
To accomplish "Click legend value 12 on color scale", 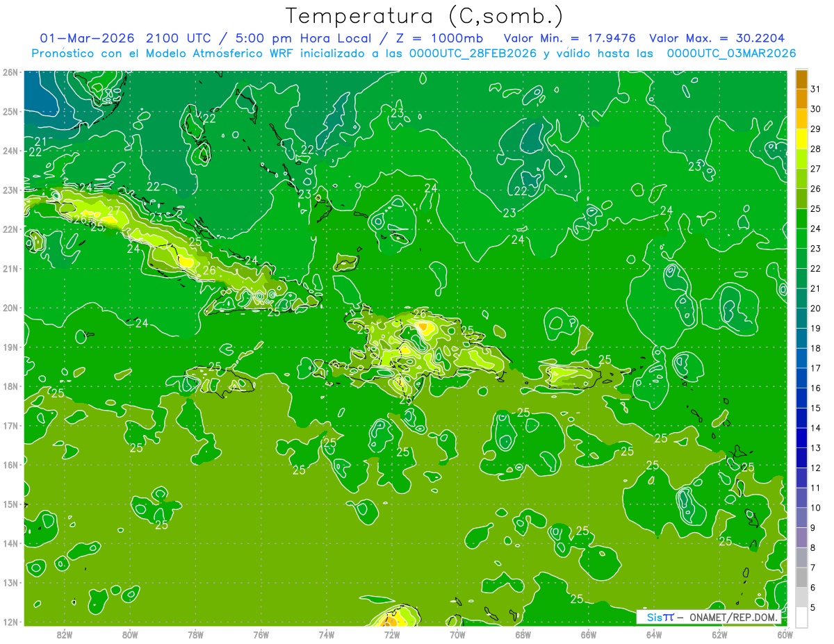I will (x=815, y=468).
